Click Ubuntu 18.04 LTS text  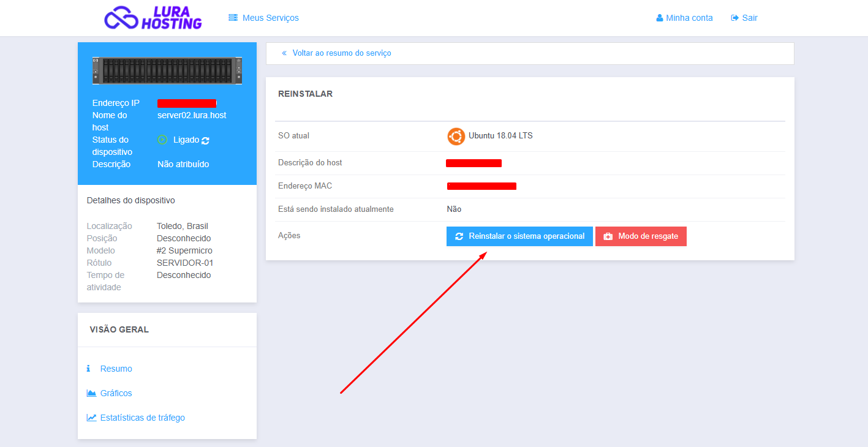tap(500, 136)
